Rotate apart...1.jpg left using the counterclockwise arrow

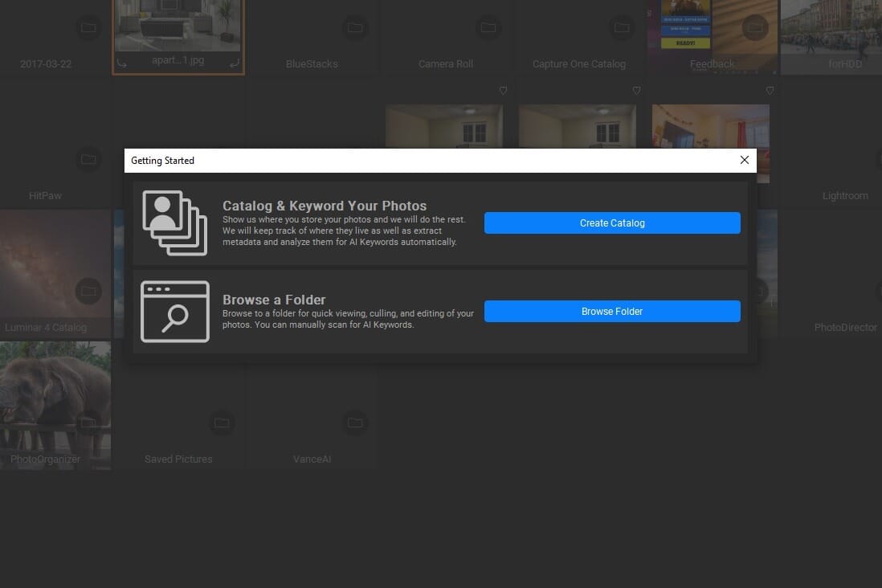pyautogui.click(x=121, y=62)
